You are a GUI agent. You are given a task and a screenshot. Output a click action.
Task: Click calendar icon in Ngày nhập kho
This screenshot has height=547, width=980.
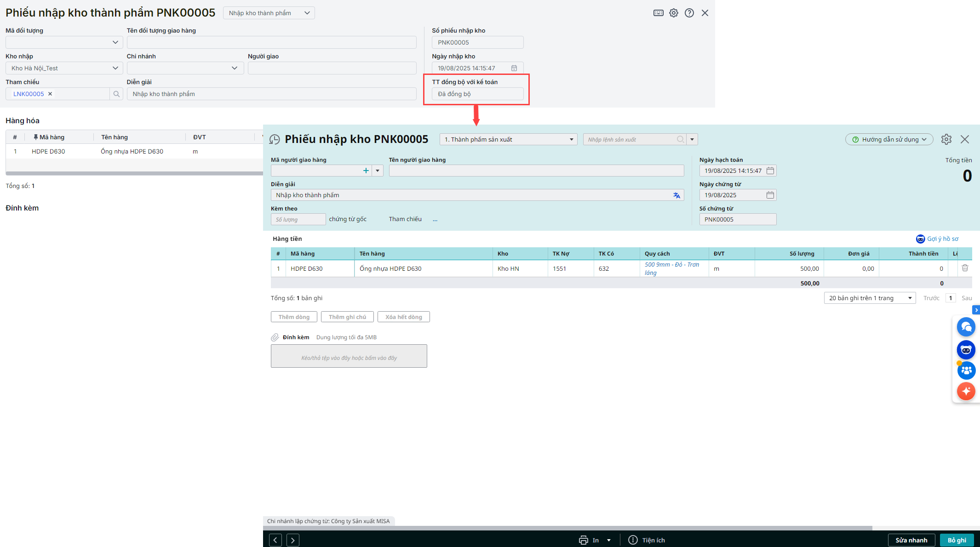(x=514, y=68)
